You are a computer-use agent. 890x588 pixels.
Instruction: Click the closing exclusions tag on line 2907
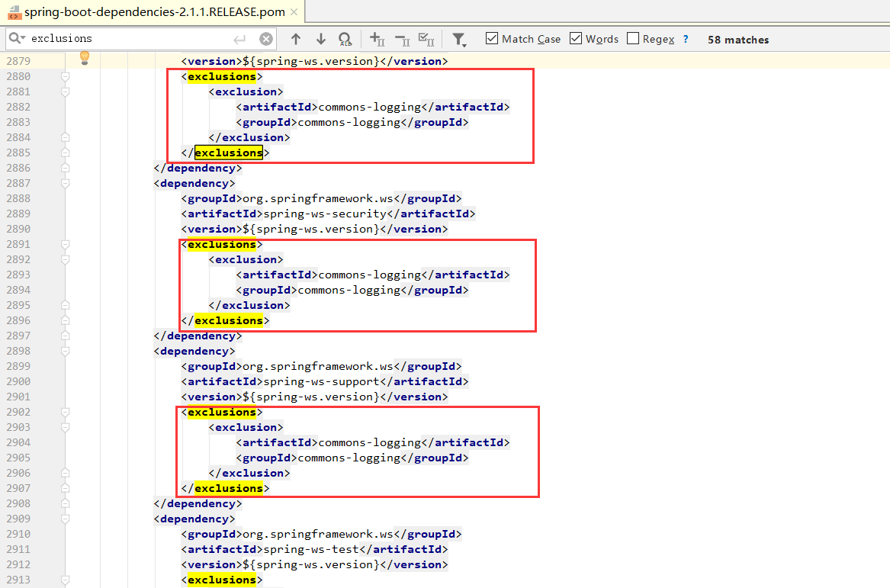(229, 488)
